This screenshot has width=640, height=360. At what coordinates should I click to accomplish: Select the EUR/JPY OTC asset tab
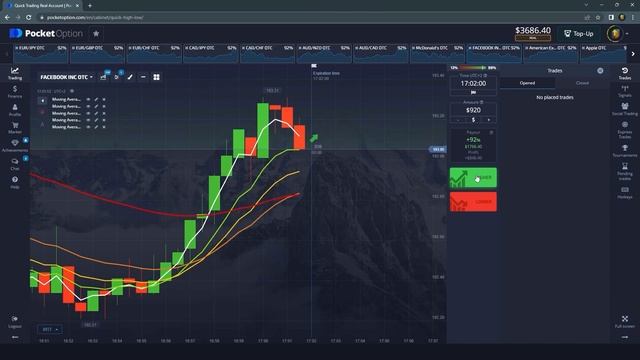pyautogui.click(x=40, y=54)
